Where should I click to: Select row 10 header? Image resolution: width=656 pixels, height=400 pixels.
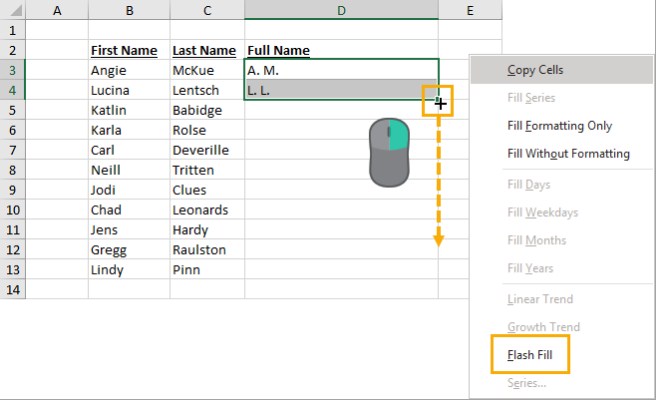pos(13,210)
